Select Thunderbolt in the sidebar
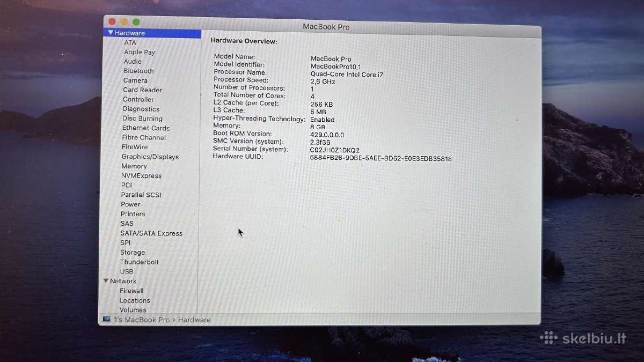Image resolution: width=644 pixels, height=362 pixels. [x=140, y=262]
